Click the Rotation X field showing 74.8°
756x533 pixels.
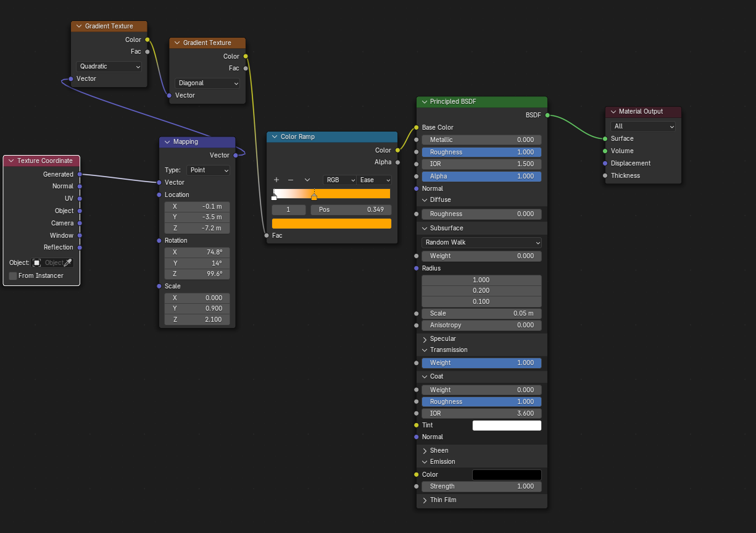coord(197,252)
